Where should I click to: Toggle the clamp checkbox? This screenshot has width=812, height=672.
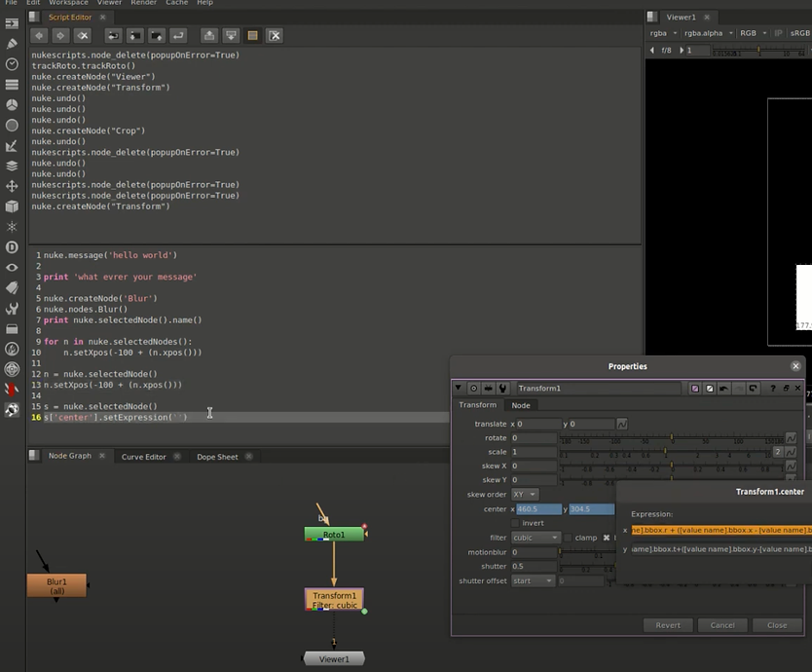click(568, 538)
